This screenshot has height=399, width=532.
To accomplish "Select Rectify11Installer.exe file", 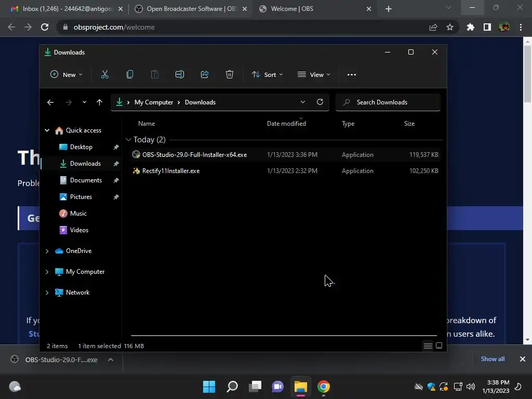I will pyautogui.click(x=285, y=171).
